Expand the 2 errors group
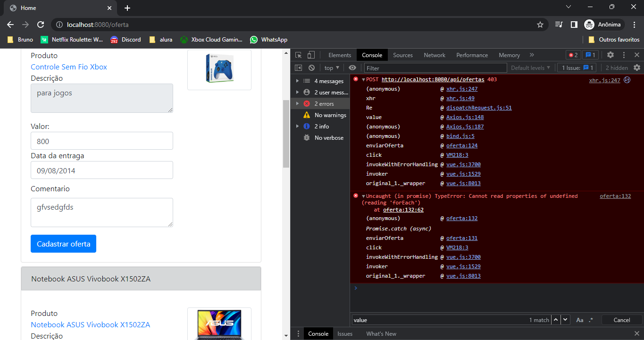Viewport: 644px width, 340px height. click(x=297, y=104)
